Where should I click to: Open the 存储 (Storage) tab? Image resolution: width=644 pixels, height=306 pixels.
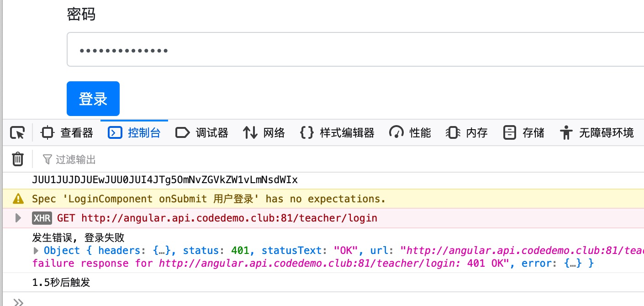[523, 133]
